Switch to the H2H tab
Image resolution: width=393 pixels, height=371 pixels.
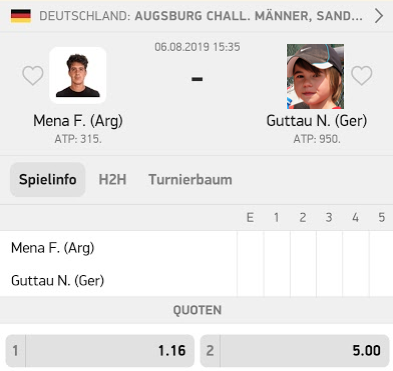(112, 180)
